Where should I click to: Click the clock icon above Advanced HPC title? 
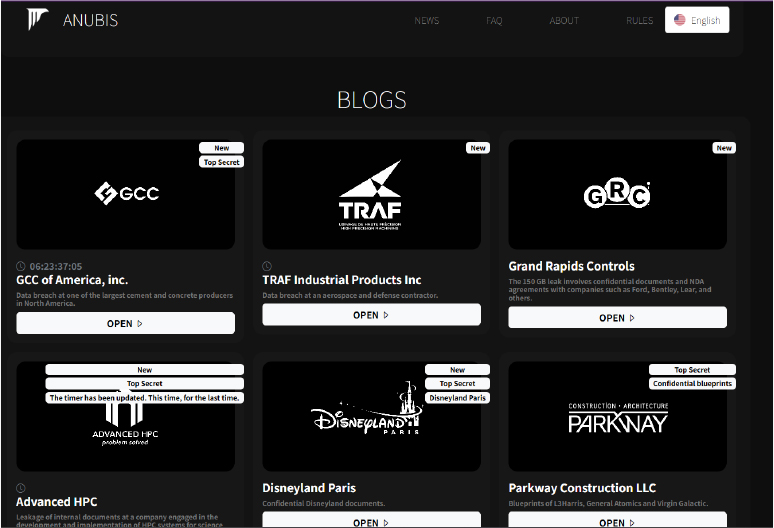(x=21, y=488)
